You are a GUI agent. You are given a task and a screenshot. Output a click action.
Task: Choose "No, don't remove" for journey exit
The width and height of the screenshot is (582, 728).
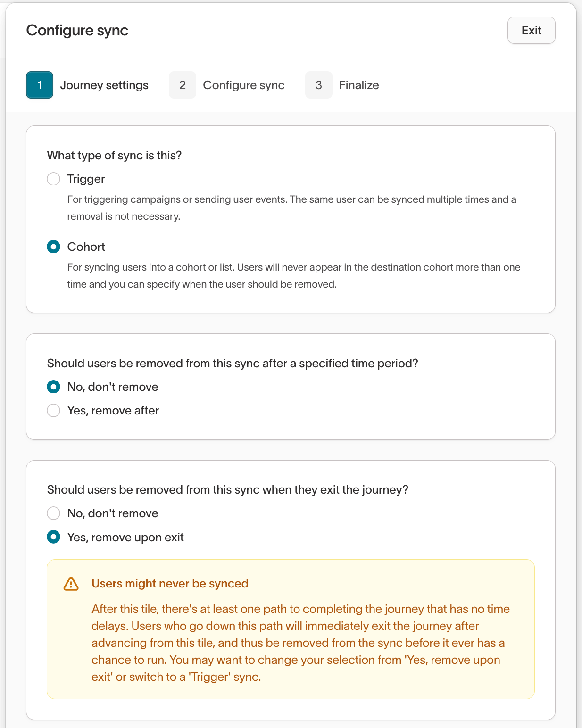pyautogui.click(x=54, y=513)
